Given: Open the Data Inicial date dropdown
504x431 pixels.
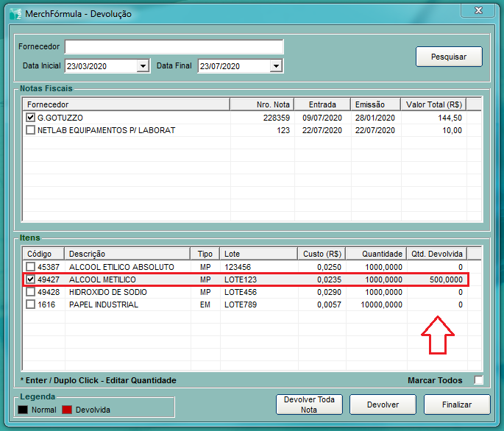Looking at the screenshot, I should (143, 66).
